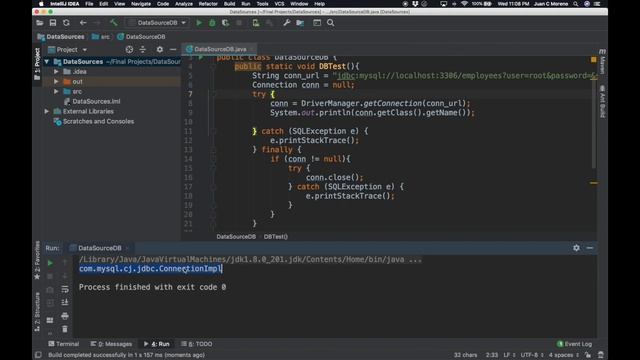Collapse all in Project panel
This screenshot has width=640, height=360.
[142, 49]
